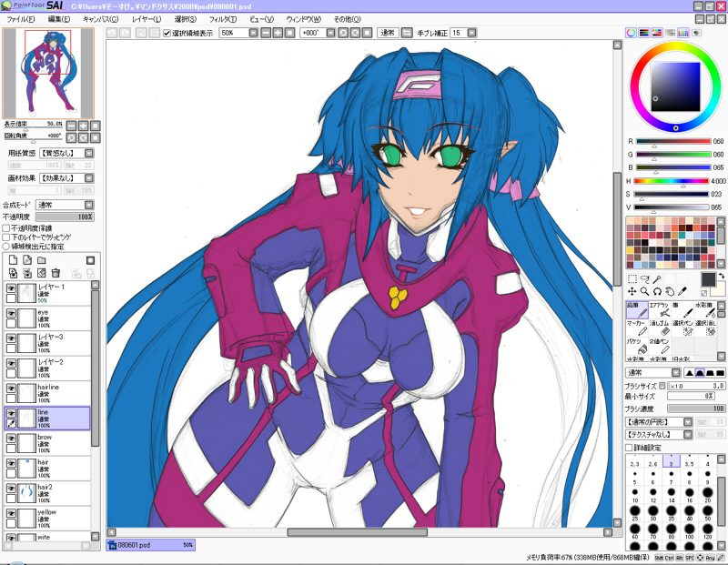Click the foreground dark gray color swatch
This screenshot has width=728, height=565.
coord(708,279)
